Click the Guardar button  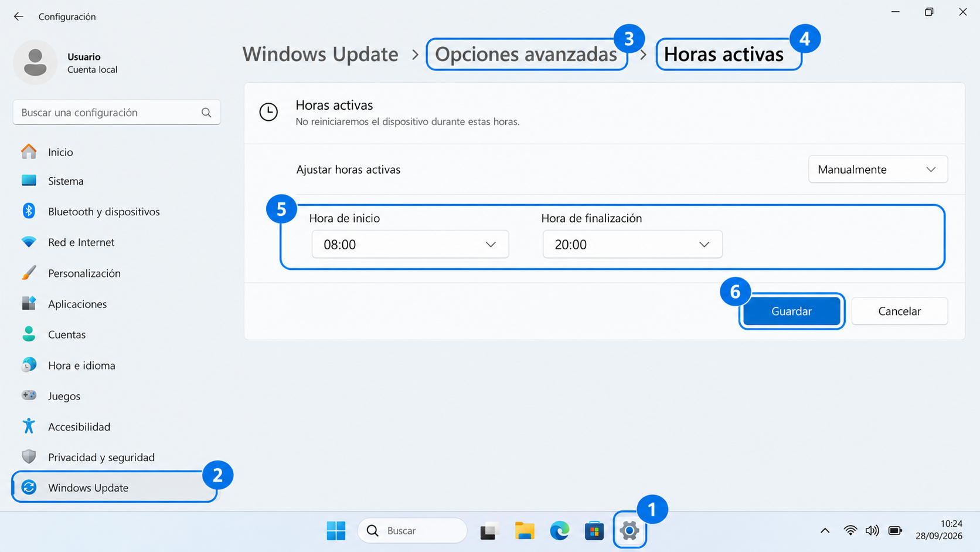tap(791, 311)
